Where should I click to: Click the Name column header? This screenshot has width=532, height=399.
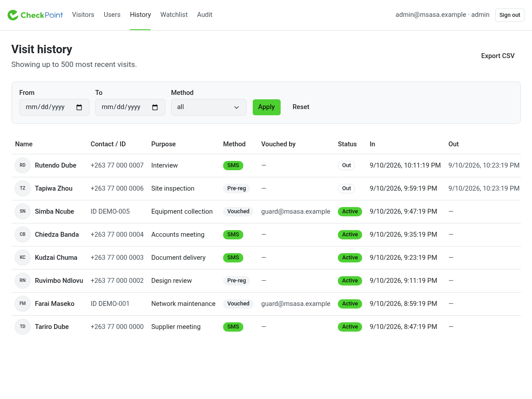pos(24,144)
